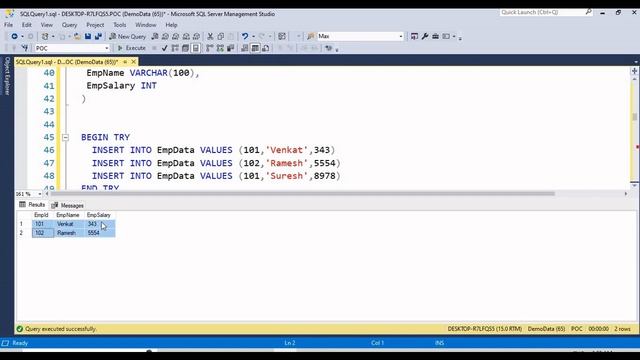Open the Tools menu
Viewport: 640px width, 360px height.
[x=120, y=25]
